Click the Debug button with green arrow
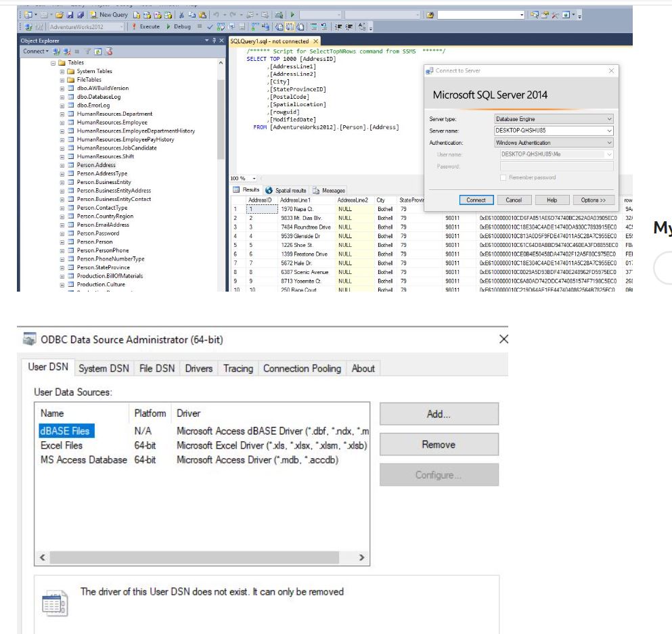Image resolution: width=672 pixels, height=634 pixels. pos(178,26)
